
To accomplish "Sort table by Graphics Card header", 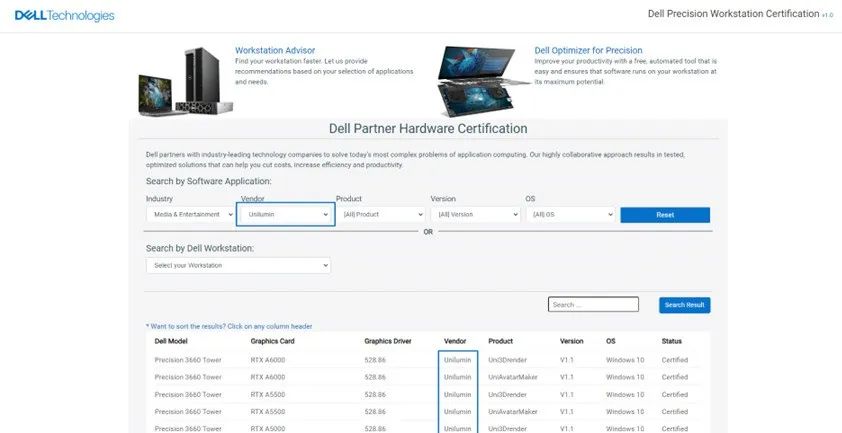I will click(x=271, y=341).
